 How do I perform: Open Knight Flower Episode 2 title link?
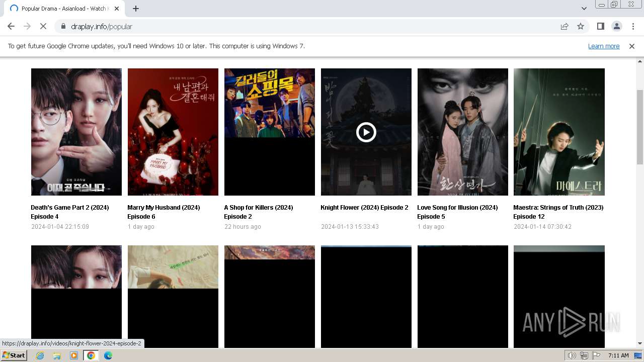(x=364, y=207)
